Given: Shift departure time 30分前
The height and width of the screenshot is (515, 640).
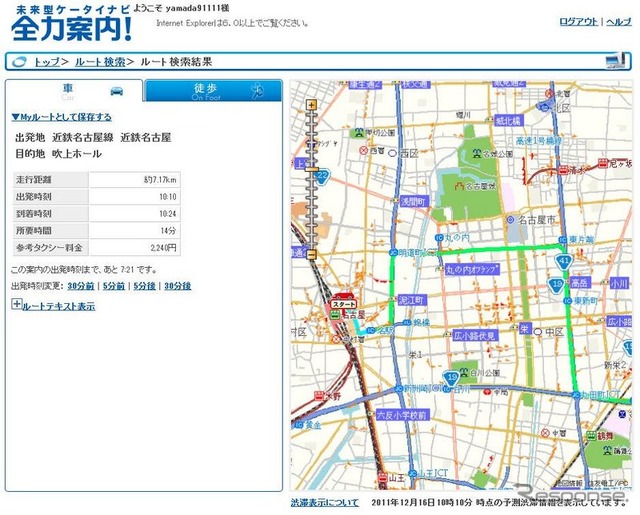Looking at the screenshot, I should click(x=80, y=286).
